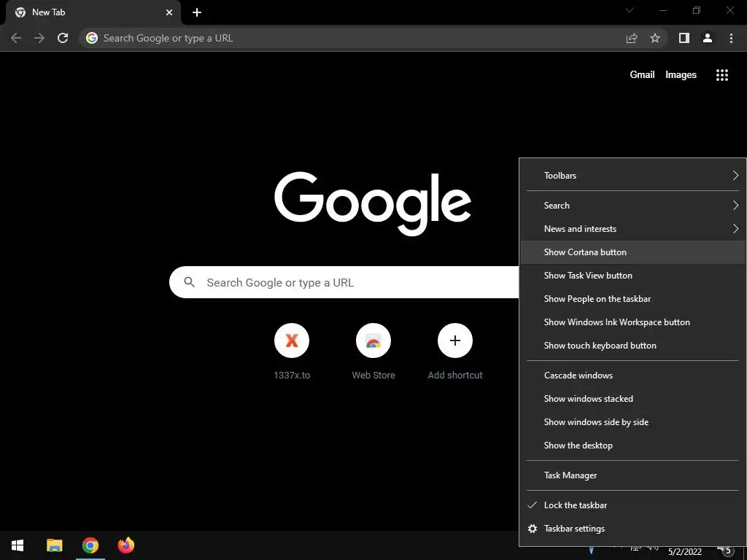
Task: Open the Gmail link
Action: click(642, 75)
